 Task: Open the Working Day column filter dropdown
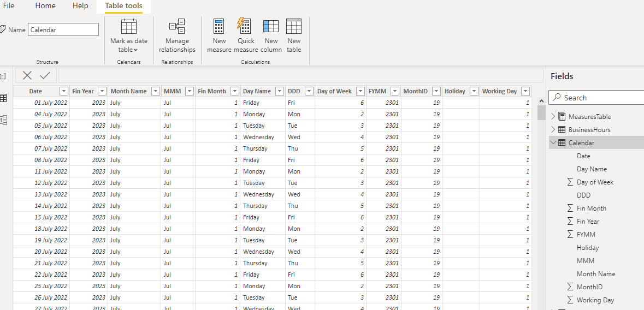pyautogui.click(x=525, y=91)
